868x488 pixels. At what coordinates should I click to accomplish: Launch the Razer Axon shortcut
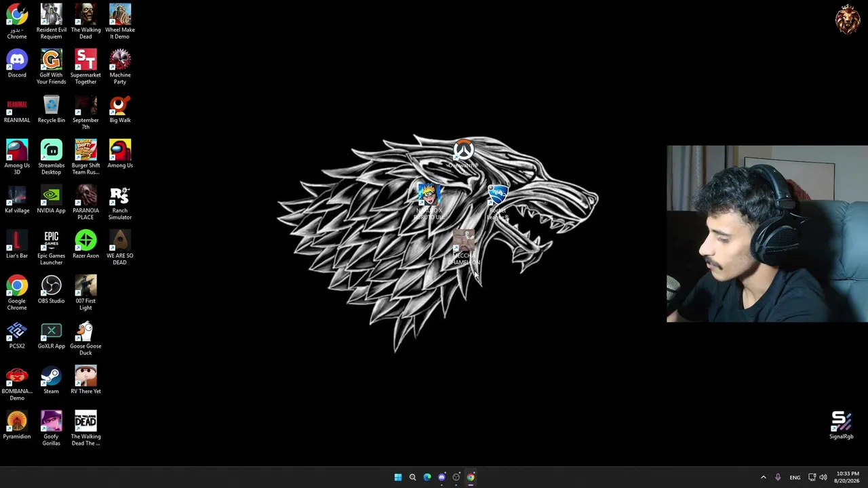click(85, 245)
